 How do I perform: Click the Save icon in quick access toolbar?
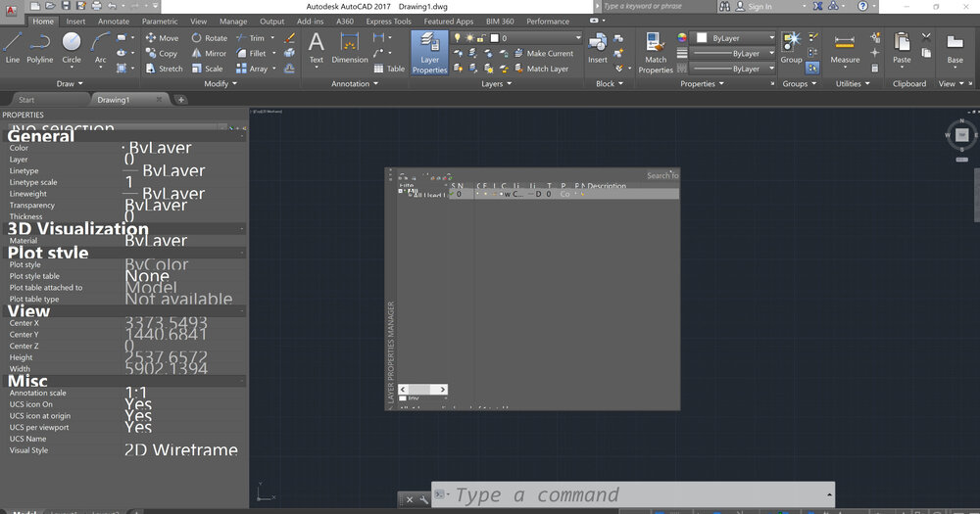(x=66, y=6)
